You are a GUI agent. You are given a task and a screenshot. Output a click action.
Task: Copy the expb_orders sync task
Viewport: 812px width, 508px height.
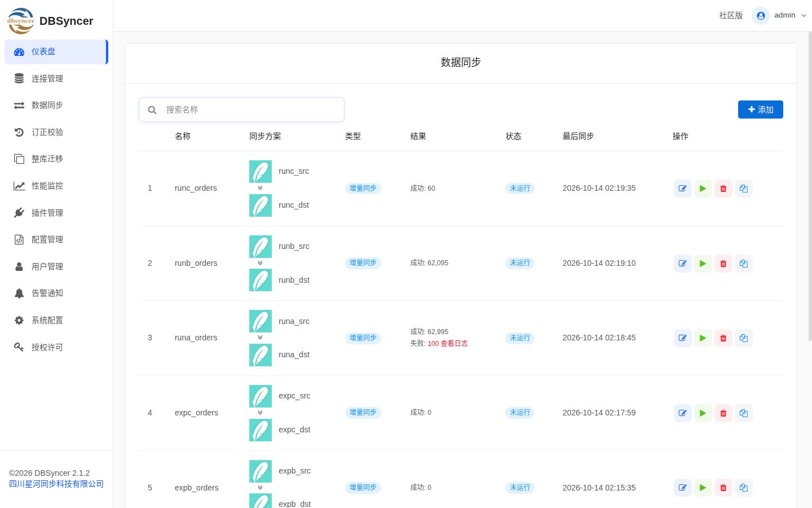(x=744, y=488)
